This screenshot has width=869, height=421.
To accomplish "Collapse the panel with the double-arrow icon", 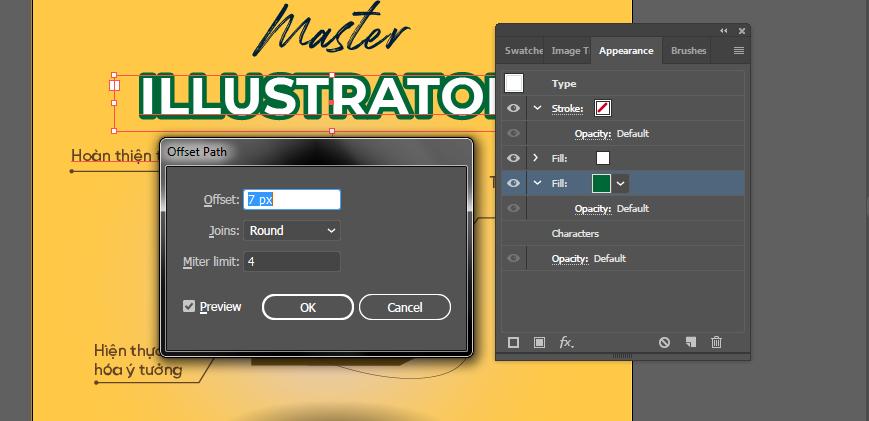I will [724, 31].
